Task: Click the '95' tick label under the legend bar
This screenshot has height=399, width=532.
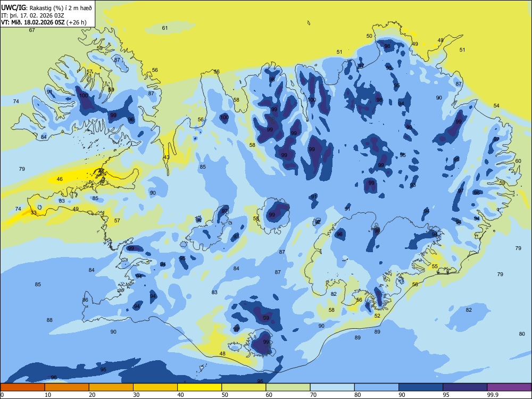Action: pyautogui.click(x=446, y=395)
